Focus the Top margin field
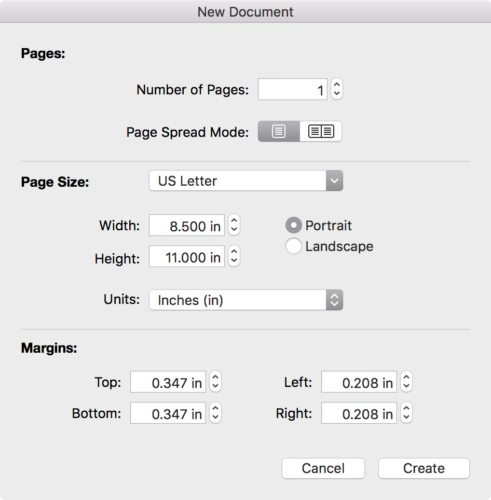Viewport: 491px width, 500px height. coord(168,382)
